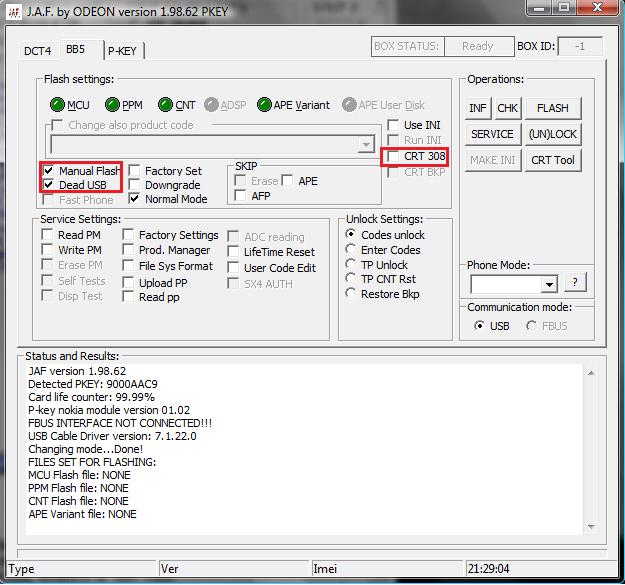Enable the Factory Set checkbox

(134, 171)
